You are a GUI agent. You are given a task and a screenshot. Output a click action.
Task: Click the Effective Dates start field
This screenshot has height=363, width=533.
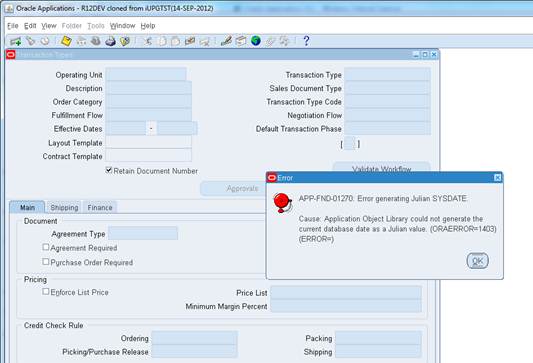point(126,128)
